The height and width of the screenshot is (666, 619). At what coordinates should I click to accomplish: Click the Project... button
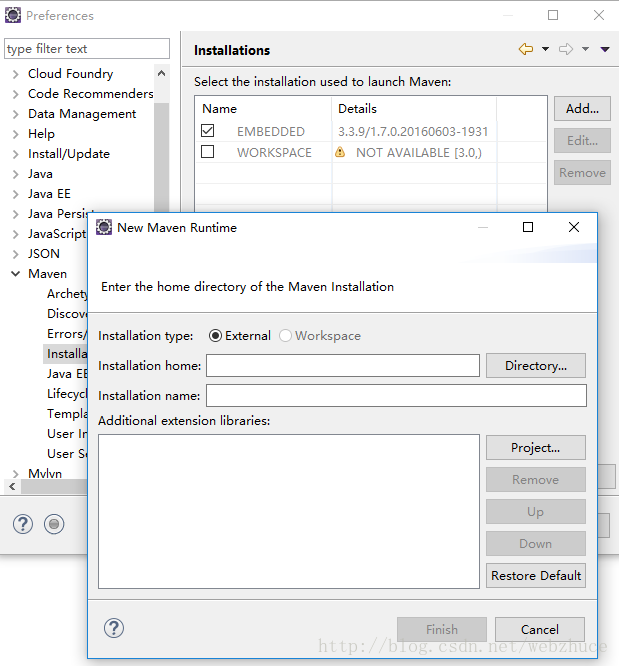pos(536,448)
